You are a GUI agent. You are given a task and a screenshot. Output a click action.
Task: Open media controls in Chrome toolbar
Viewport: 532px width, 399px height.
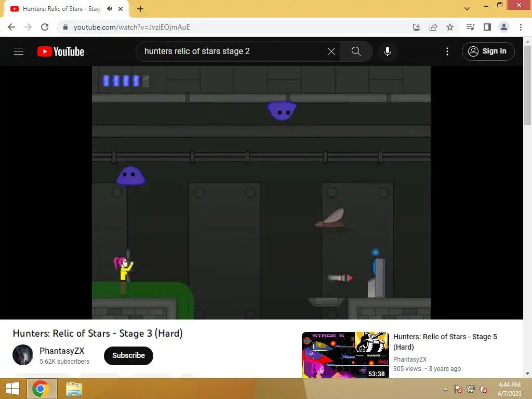[470, 27]
